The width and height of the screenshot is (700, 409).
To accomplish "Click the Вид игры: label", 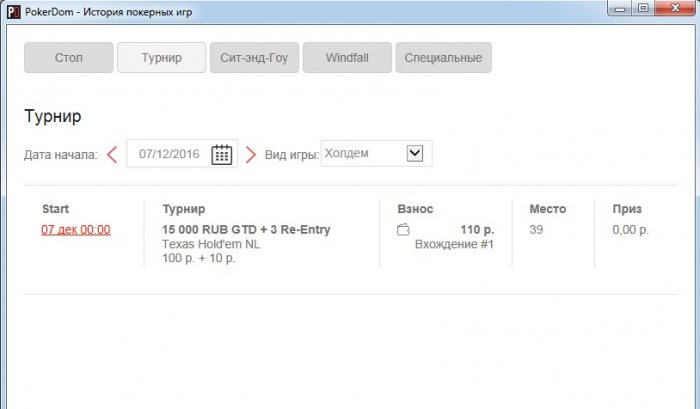I will [292, 155].
